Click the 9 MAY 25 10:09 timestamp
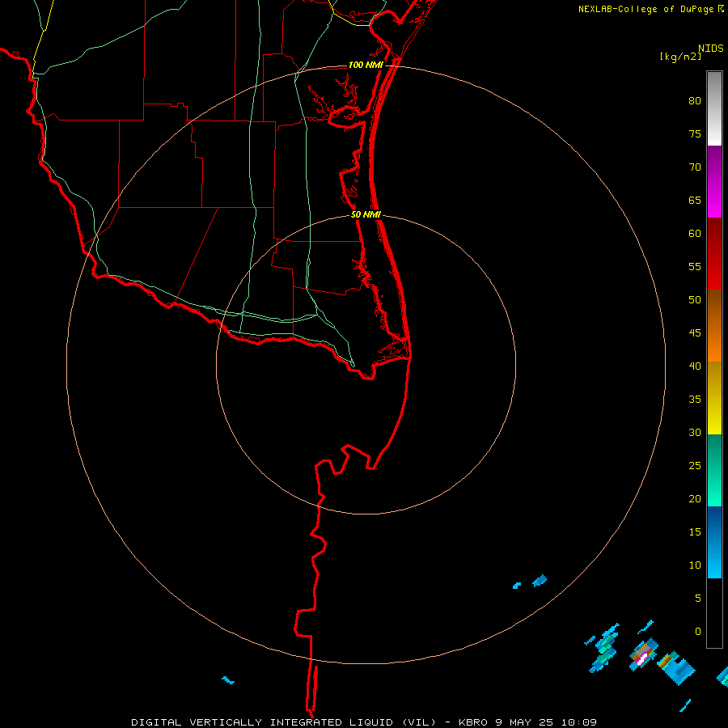The width and height of the screenshot is (728, 728). [547, 722]
